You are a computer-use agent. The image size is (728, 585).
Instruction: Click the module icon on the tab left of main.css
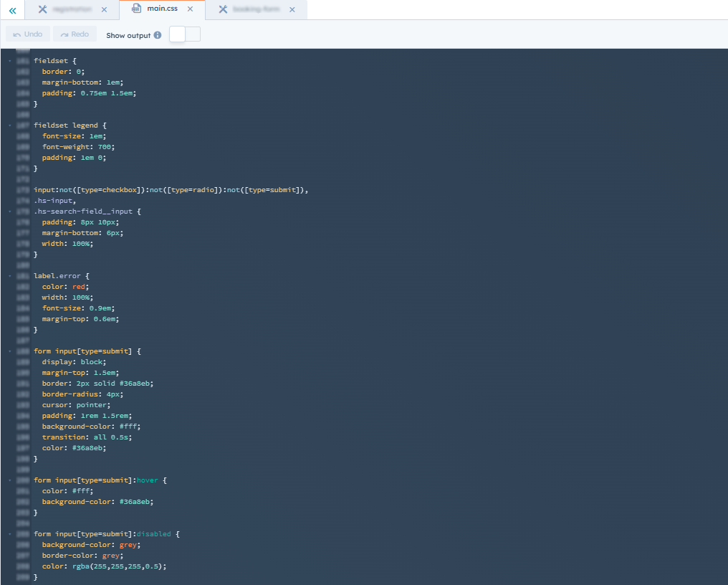[43, 9]
